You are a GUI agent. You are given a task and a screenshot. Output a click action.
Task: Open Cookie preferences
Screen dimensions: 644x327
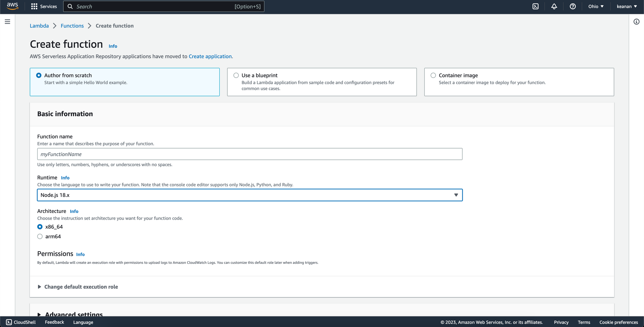(x=619, y=322)
